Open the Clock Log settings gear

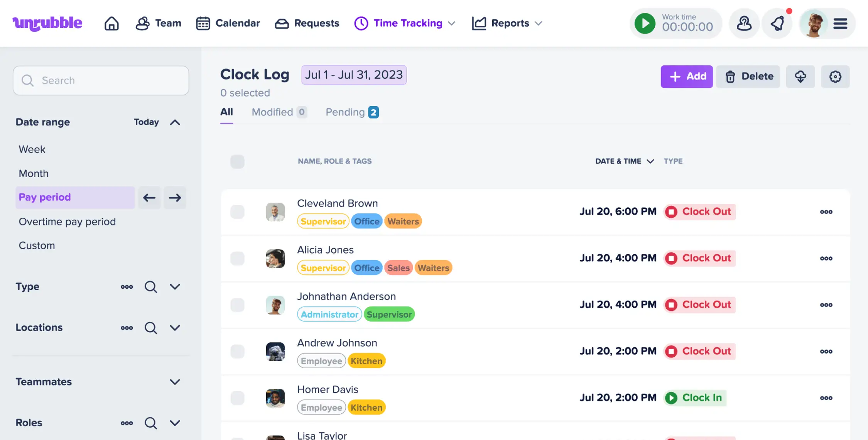tap(836, 76)
